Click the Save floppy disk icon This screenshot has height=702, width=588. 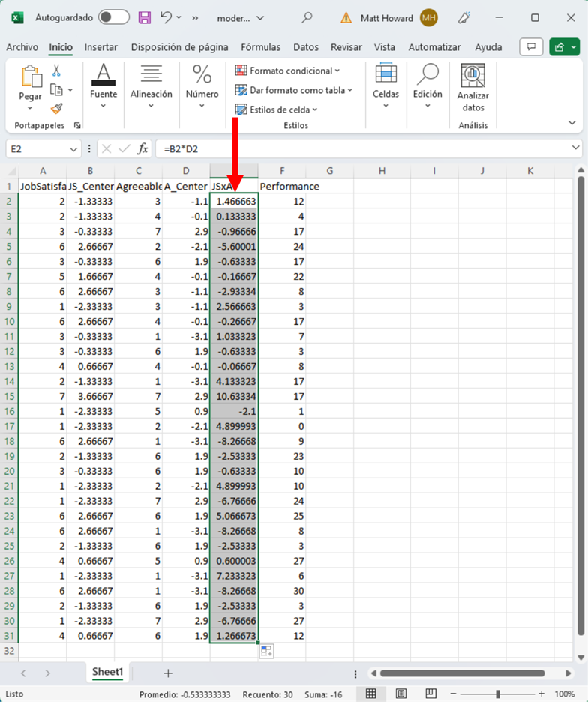(x=145, y=17)
